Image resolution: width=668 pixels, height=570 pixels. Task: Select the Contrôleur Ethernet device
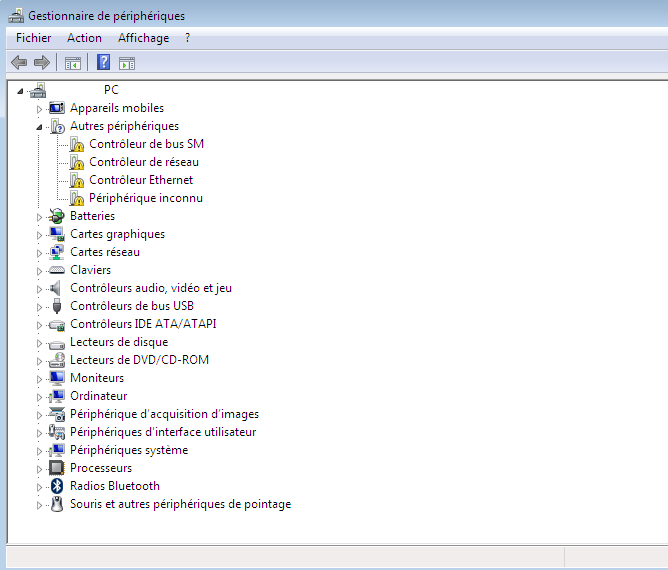pos(141,180)
